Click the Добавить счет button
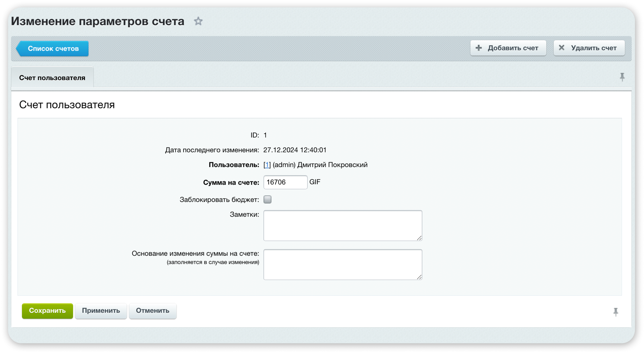This screenshot has height=353, width=644. tap(508, 48)
